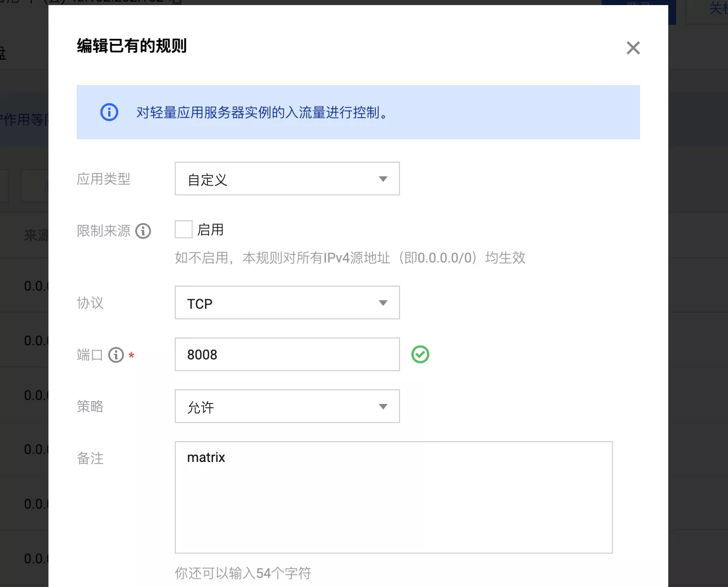
Task: Click the chevron icon on the 应用类型 selector
Action: click(x=383, y=179)
